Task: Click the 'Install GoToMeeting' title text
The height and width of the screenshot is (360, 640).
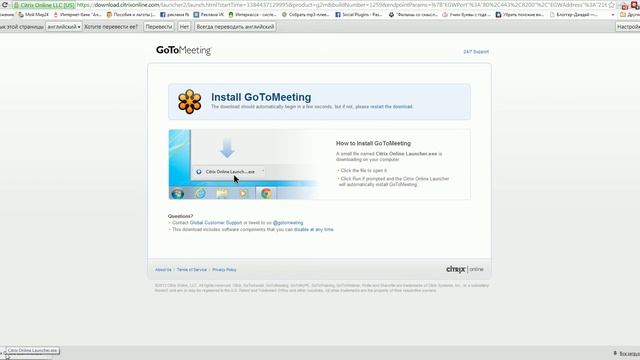Action: [261, 97]
